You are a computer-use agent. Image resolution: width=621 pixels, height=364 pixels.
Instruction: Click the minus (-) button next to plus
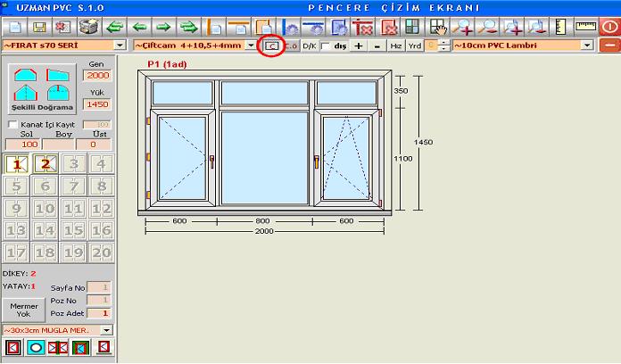tap(377, 45)
